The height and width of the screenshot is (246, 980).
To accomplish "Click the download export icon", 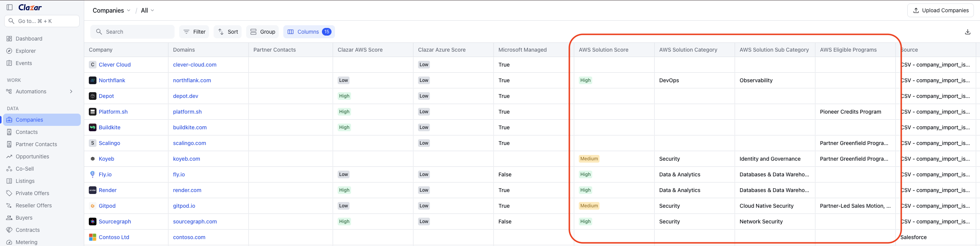I will 968,32.
